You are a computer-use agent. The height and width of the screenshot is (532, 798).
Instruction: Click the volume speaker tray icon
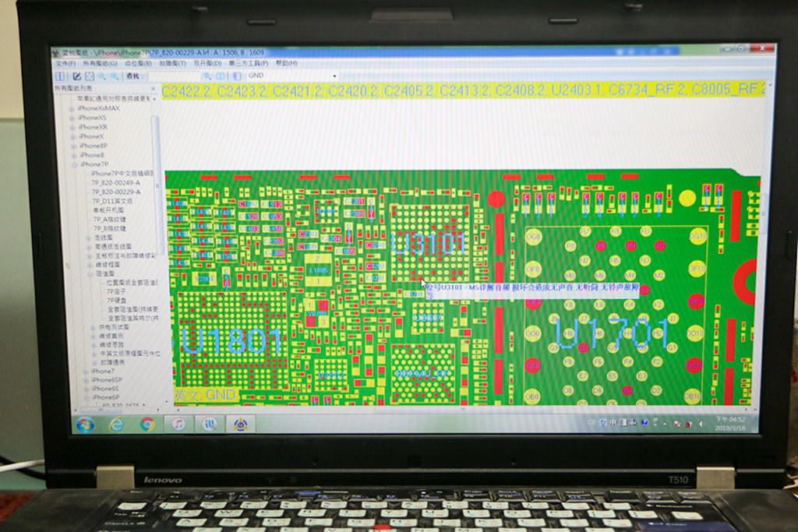pyautogui.click(x=701, y=423)
